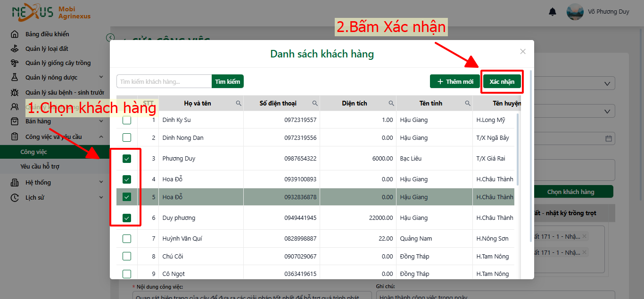Untick the checkbox for Duy phương
Image resolution: width=644 pixels, height=299 pixels.
click(127, 218)
